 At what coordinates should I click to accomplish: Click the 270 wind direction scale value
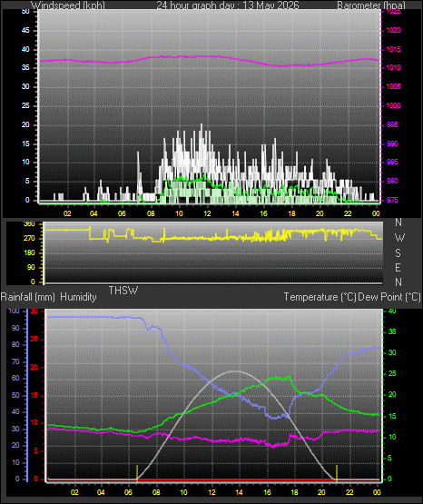(x=29, y=239)
